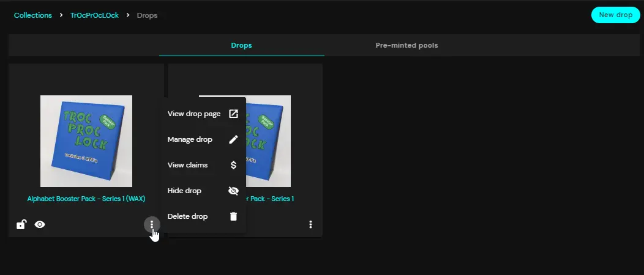Switch to the Drops tab
644x275 pixels.
pyautogui.click(x=241, y=45)
